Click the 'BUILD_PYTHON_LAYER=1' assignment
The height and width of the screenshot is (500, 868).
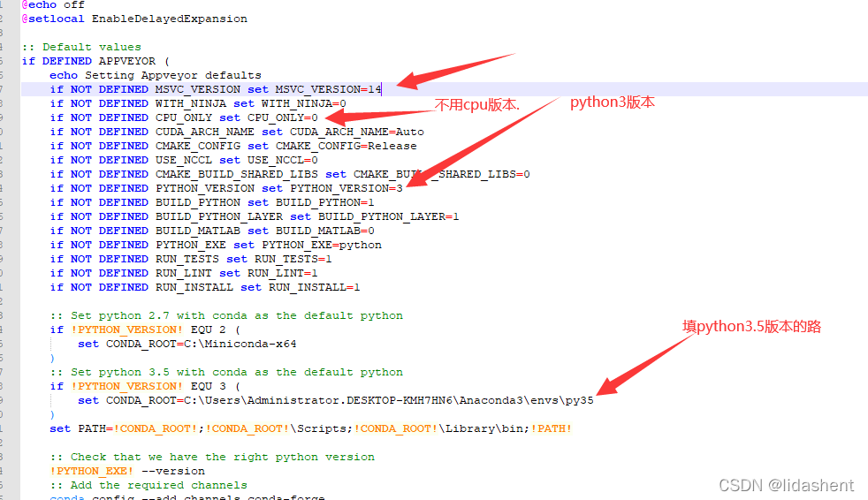pos(389,216)
